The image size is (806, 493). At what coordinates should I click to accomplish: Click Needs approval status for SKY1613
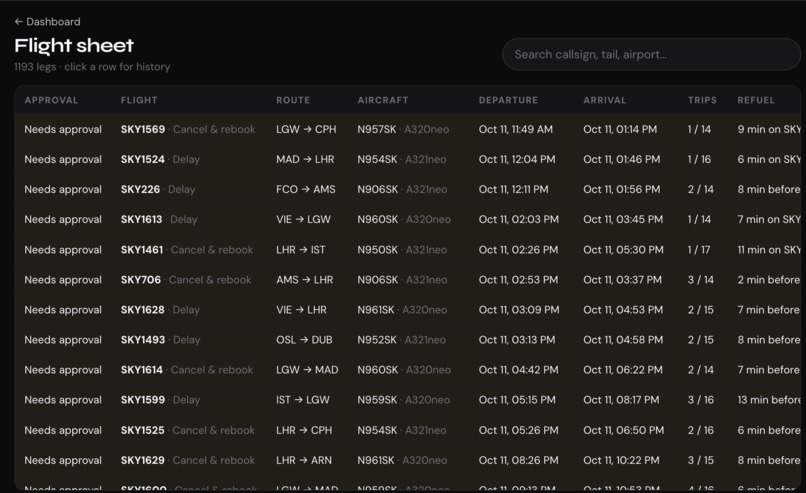click(63, 220)
